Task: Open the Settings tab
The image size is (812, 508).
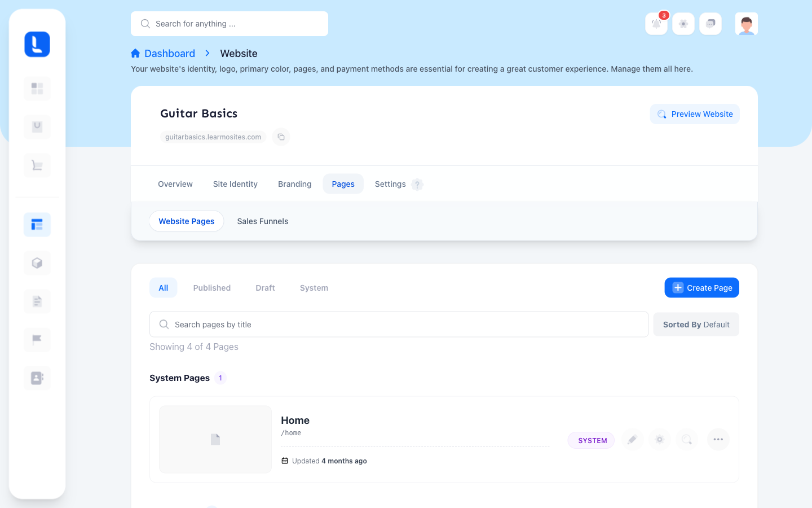Action: (x=390, y=184)
